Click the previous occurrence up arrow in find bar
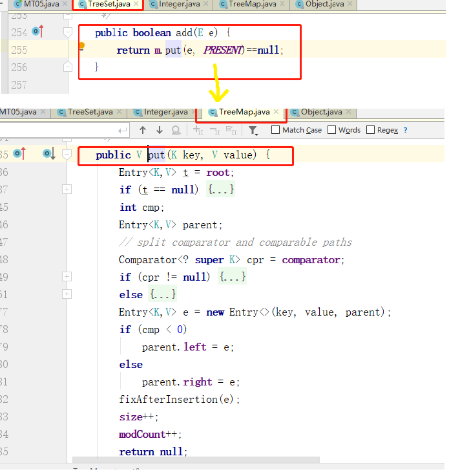The width and height of the screenshot is (449, 476). point(143,131)
